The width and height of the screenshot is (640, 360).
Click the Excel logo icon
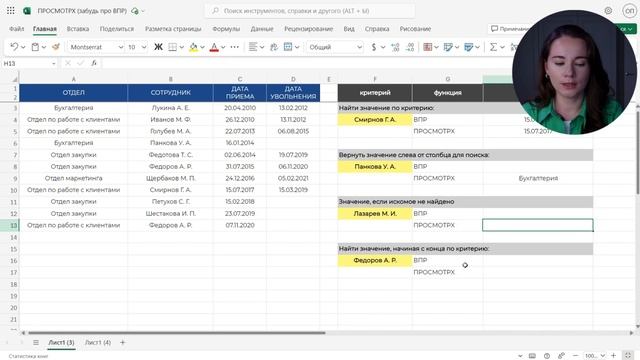tap(27, 11)
